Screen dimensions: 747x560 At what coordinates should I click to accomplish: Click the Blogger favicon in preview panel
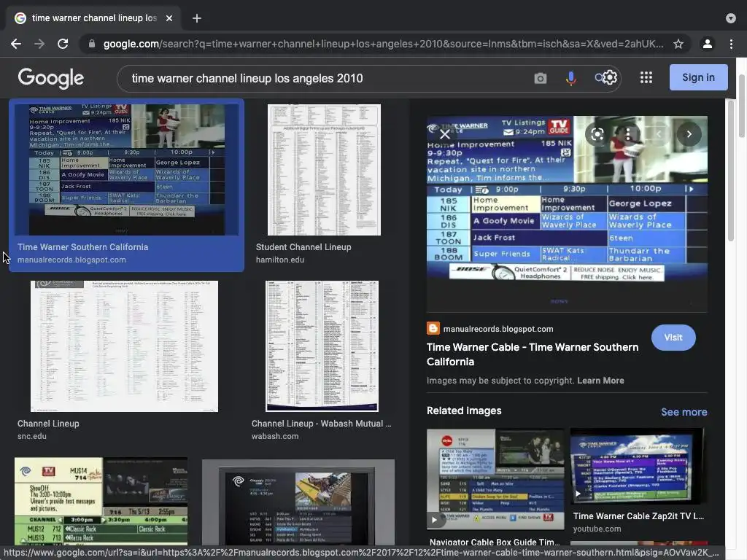[433, 329]
